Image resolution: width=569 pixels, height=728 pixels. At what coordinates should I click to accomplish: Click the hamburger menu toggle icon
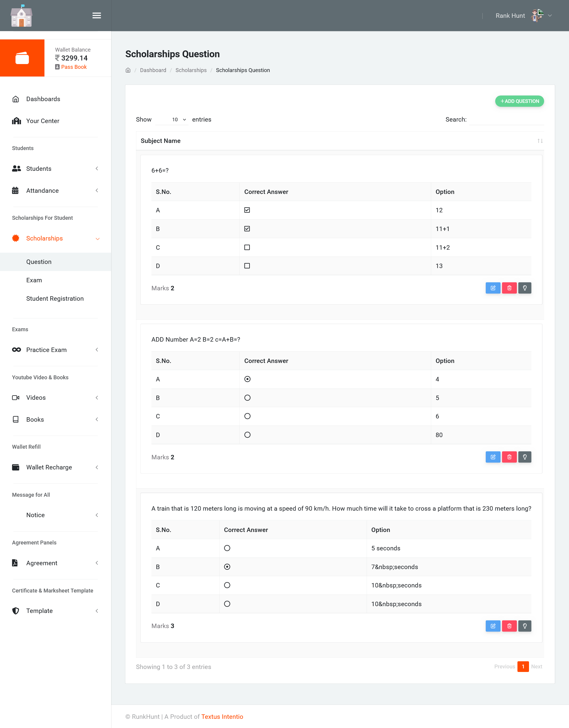(97, 16)
